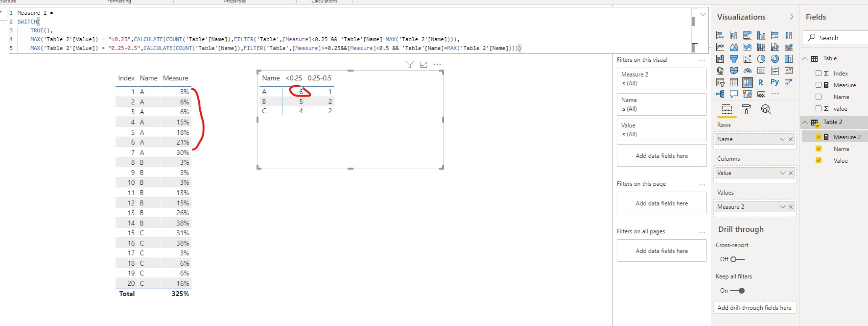This screenshot has width=868, height=326.
Task: Choose the clustered column chart visual
Action: point(761,35)
